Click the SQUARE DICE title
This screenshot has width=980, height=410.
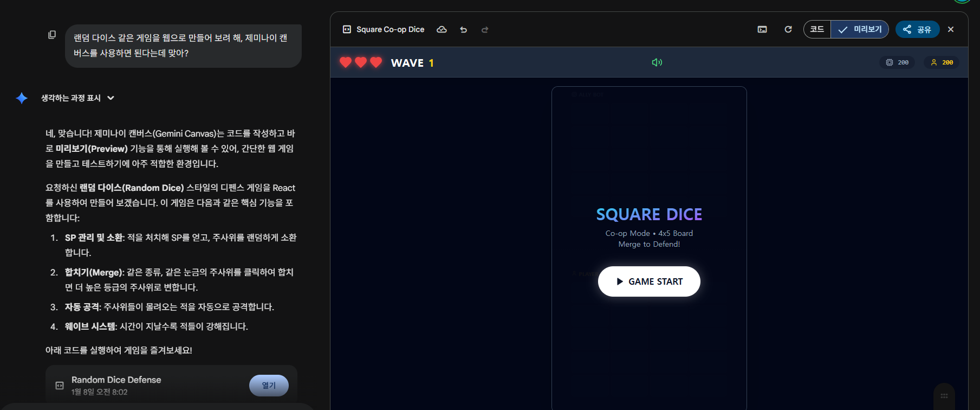649,215
